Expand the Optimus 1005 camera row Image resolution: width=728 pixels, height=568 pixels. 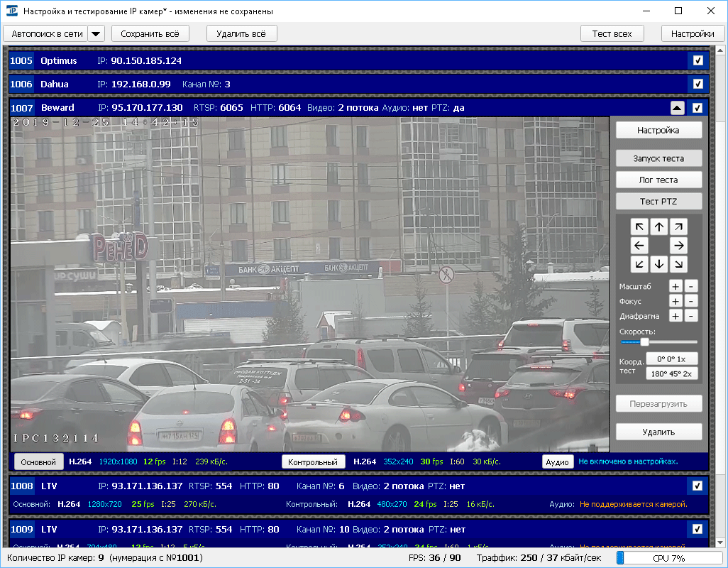click(359, 60)
